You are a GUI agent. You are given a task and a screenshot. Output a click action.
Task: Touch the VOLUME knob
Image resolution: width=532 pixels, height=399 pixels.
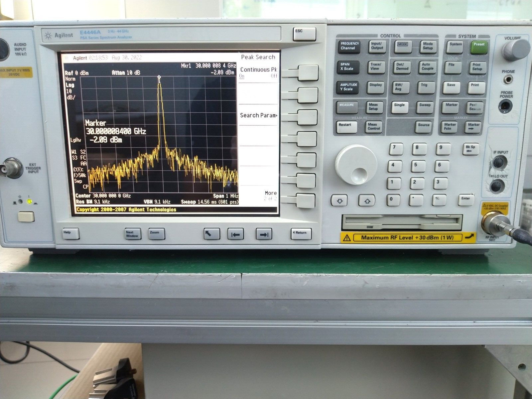click(x=516, y=50)
